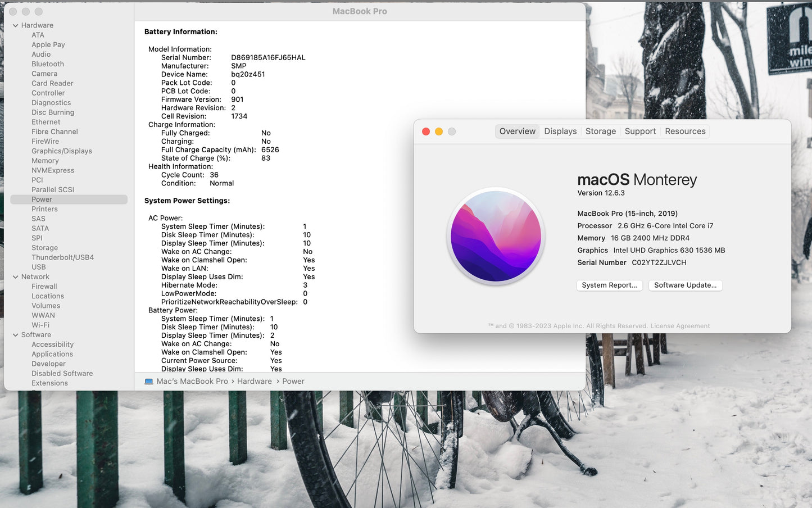Select Thunderbolt/USB4 from the sidebar
The width and height of the screenshot is (812, 508).
(62, 257)
